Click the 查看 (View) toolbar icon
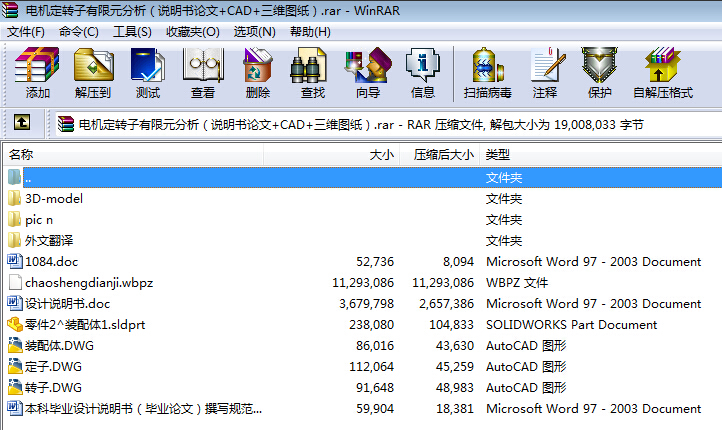 pyautogui.click(x=203, y=65)
